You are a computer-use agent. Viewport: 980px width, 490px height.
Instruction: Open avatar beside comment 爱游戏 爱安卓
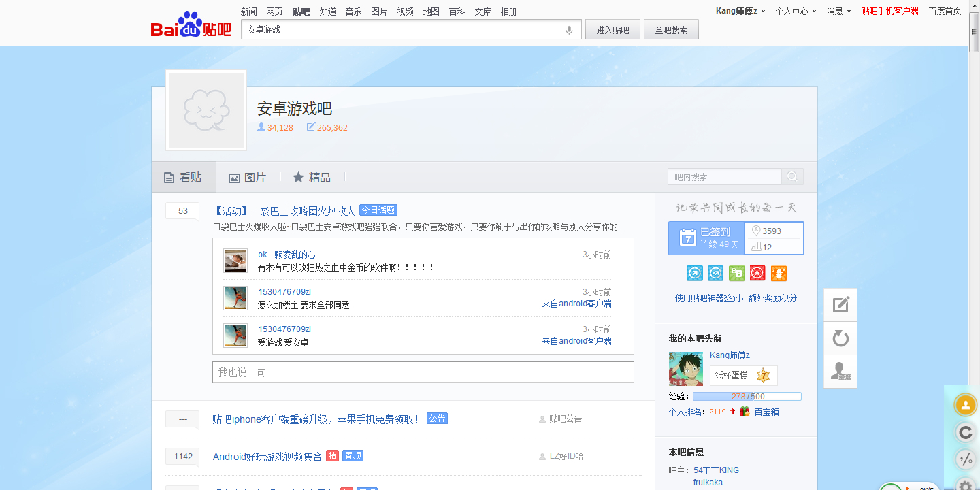[235, 336]
